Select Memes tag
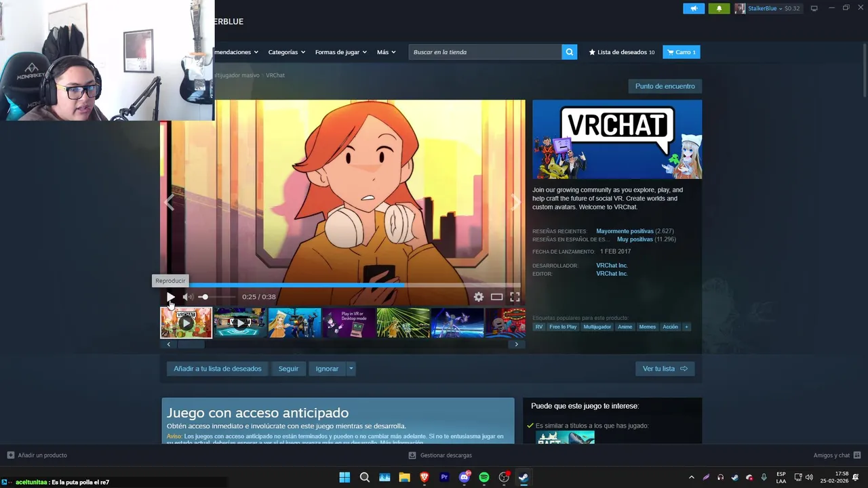This screenshot has width=868, height=488. pyautogui.click(x=648, y=327)
